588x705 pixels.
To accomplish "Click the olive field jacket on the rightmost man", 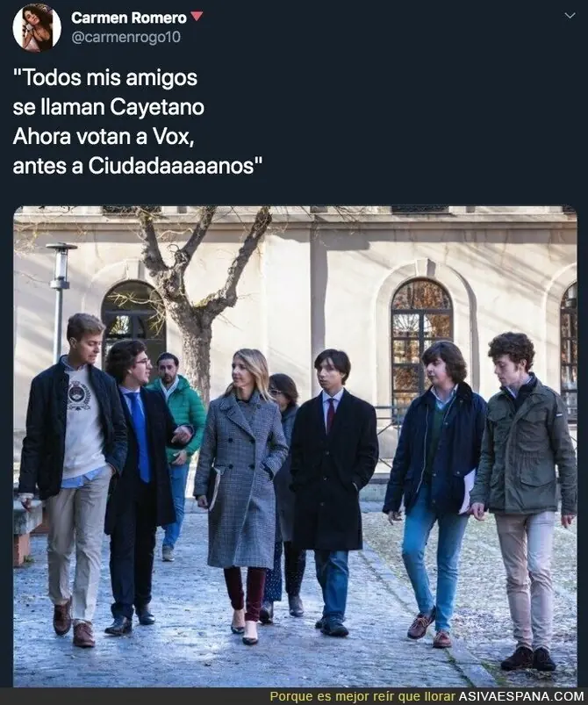I will [x=525, y=448].
